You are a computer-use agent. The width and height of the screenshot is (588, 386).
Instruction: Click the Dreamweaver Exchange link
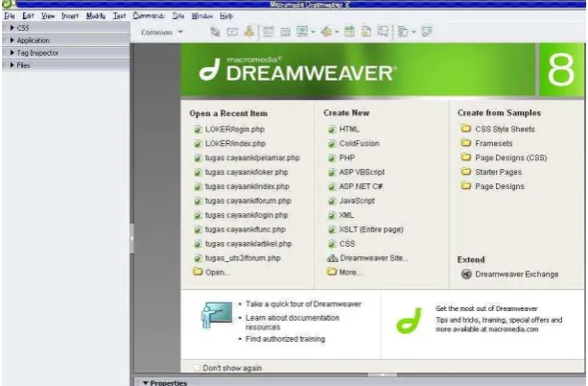[x=517, y=274]
